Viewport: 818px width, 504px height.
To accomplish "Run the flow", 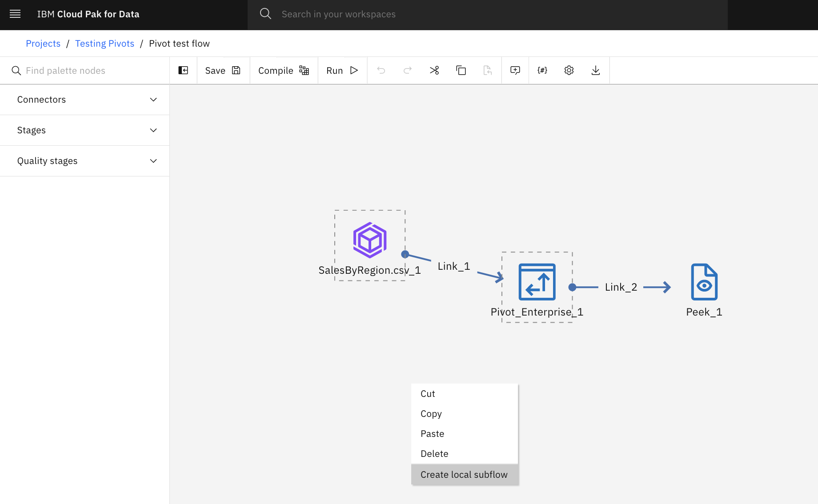I will [x=342, y=71].
